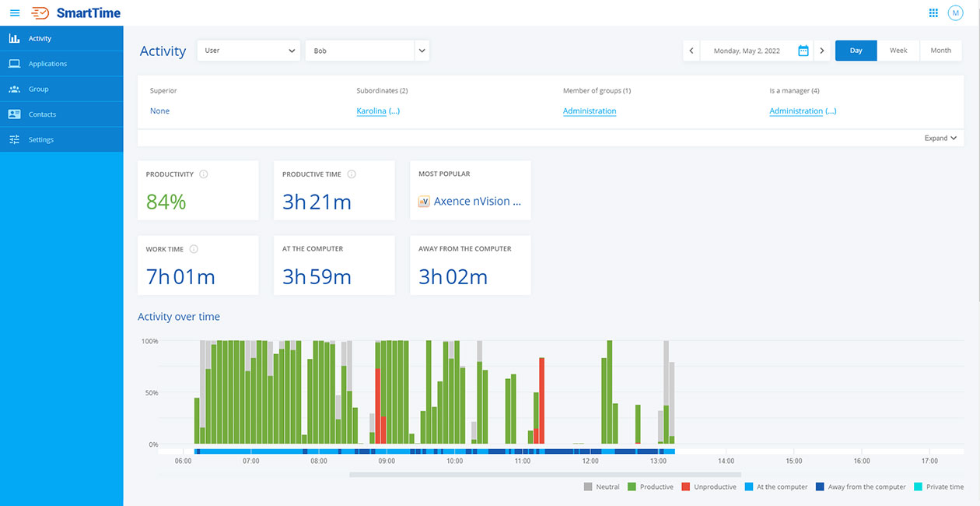The height and width of the screenshot is (506, 980).
Task: Click the Superior value None
Action: point(159,111)
